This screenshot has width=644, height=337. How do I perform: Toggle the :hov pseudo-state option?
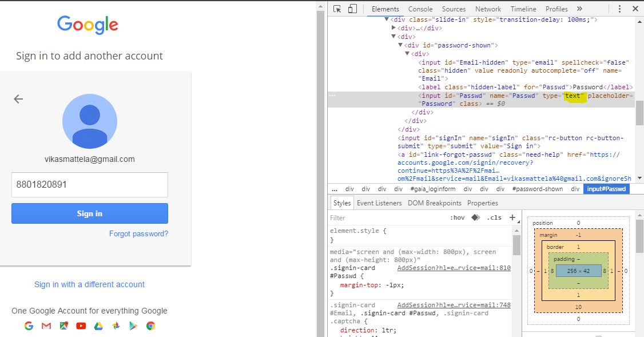457,218
